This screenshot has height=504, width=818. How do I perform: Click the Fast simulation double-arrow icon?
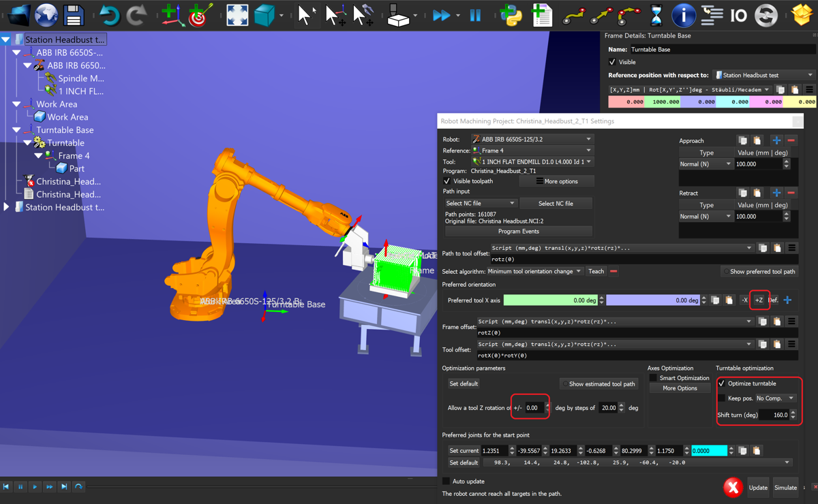[442, 15]
